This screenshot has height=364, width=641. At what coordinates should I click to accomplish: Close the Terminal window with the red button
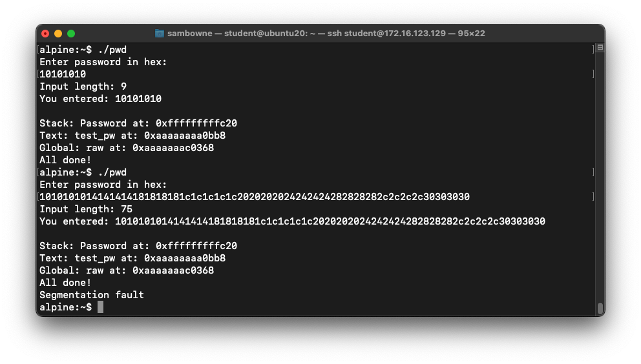click(x=45, y=34)
